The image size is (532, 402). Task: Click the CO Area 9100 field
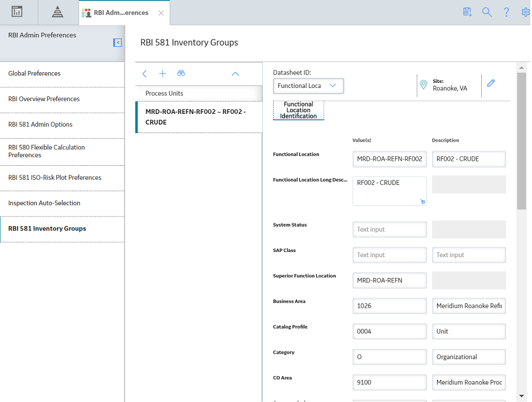389,382
